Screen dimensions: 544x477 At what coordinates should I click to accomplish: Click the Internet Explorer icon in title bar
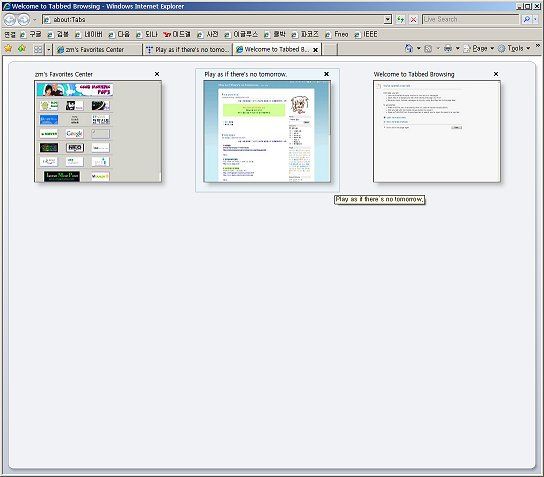6,6
